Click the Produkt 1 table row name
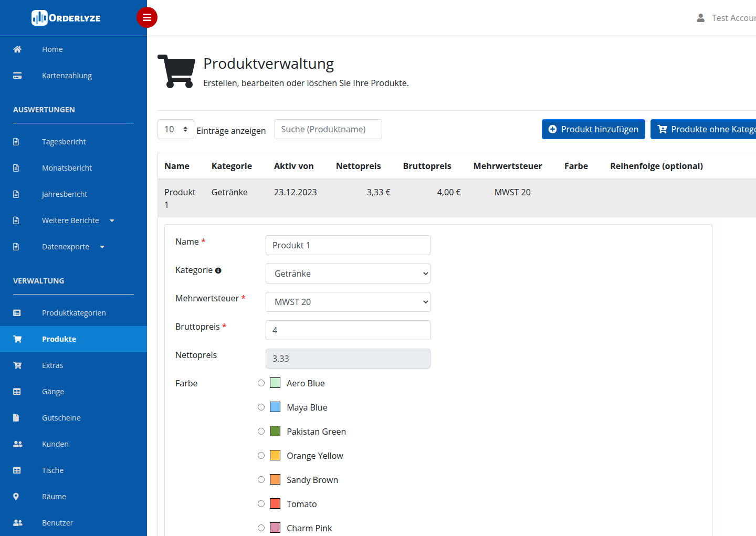Image resolution: width=756 pixels, height=536 pixels. (180, 198)
